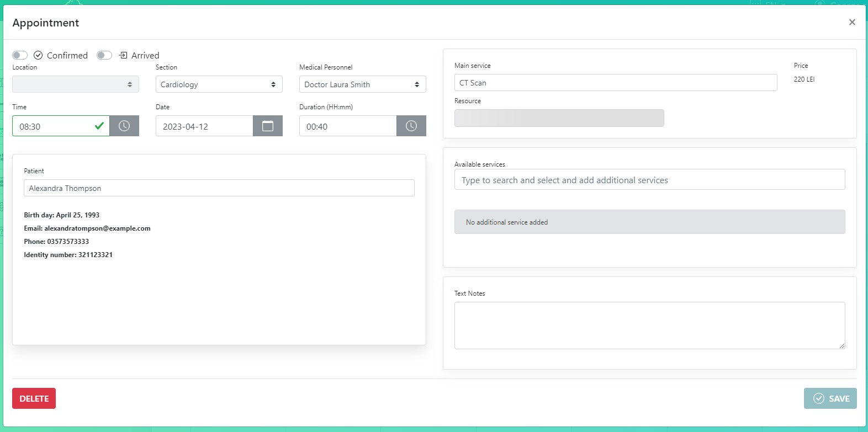Viewport: 868px width, 432px height.
Task: Click the Save button
Action: [830, 398]
